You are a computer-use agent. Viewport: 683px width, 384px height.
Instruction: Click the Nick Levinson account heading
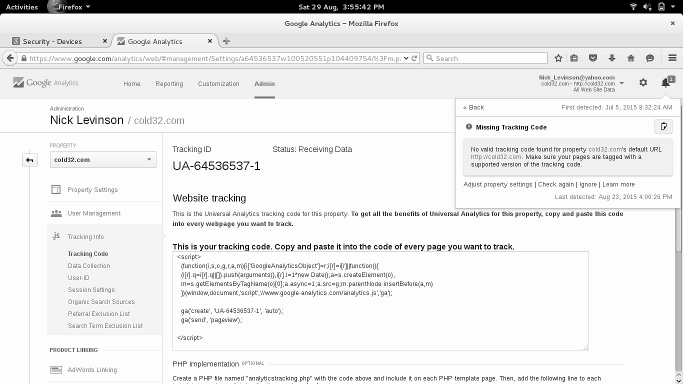point(87,120)
